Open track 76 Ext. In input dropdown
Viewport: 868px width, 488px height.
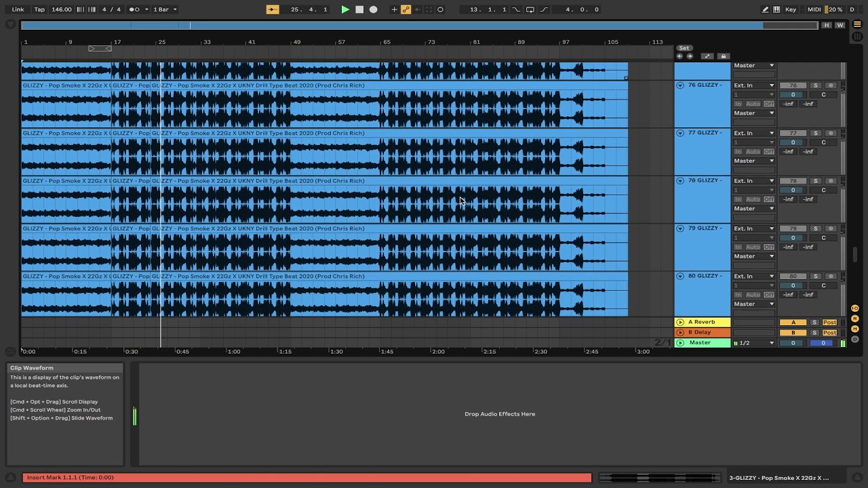pos(753,85)
